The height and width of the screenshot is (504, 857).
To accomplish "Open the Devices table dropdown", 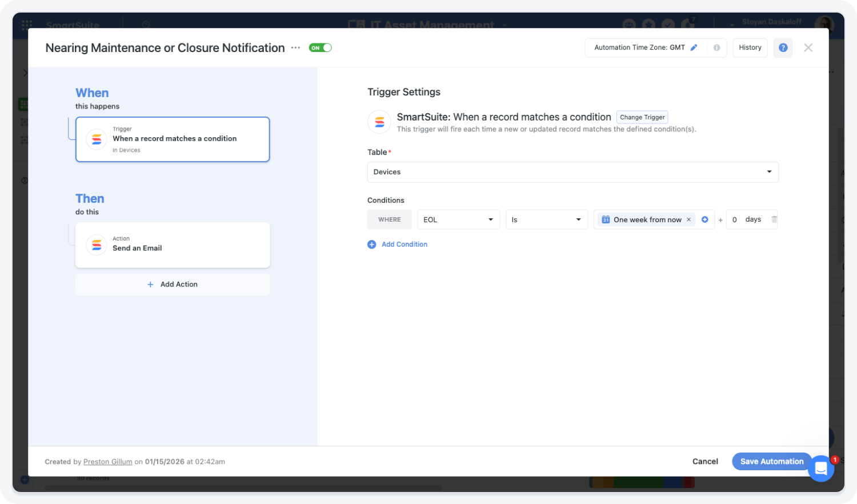I will tap(572, 172).
